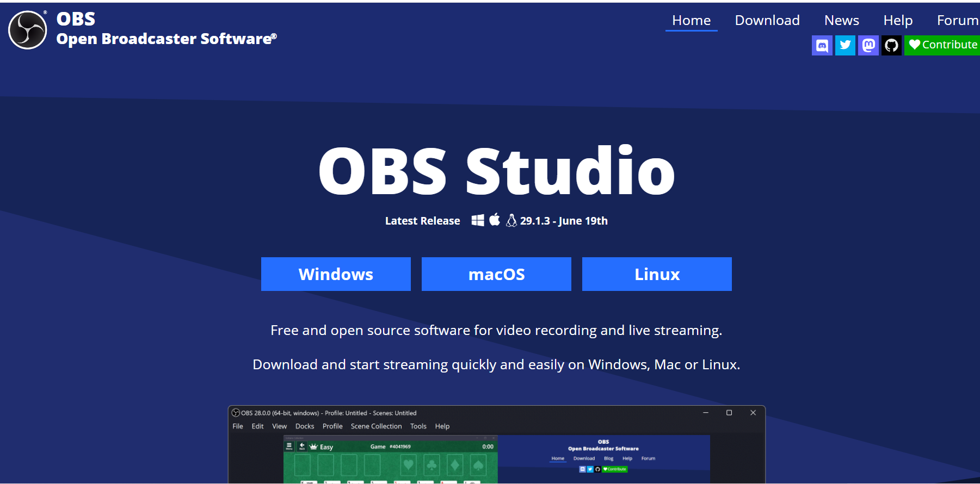Click the solitaire hamburger Menu icon in the preview

289,446
